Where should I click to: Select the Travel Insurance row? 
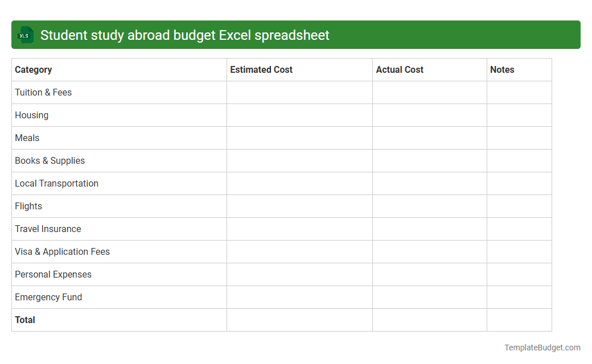48,229
